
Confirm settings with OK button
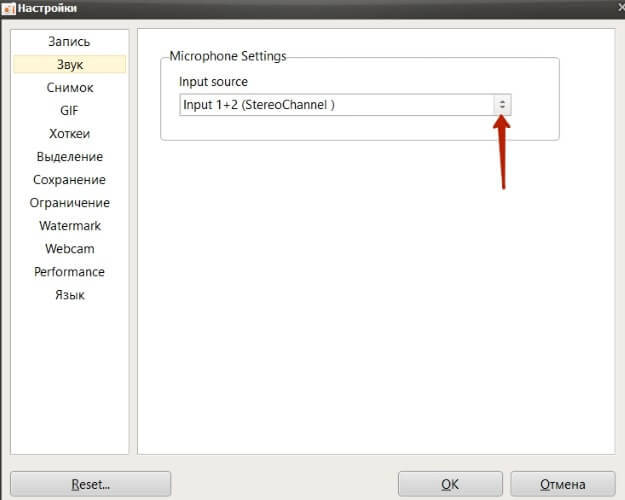450,484
